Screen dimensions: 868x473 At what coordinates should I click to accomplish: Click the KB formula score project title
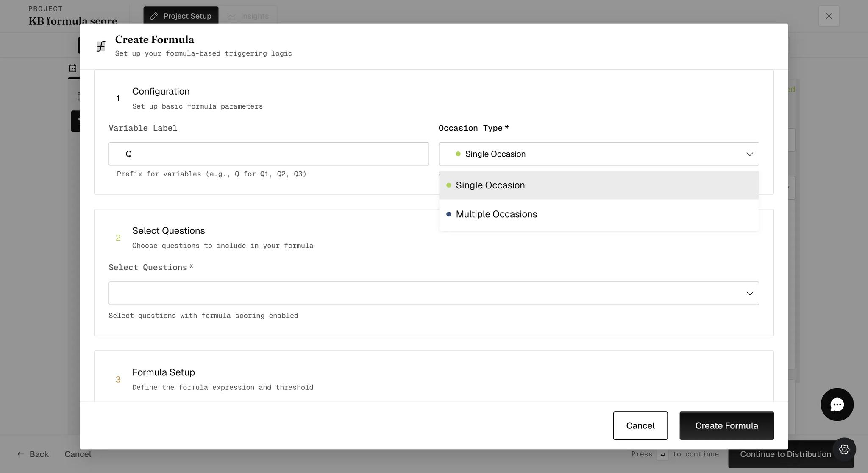coord(73,20)
